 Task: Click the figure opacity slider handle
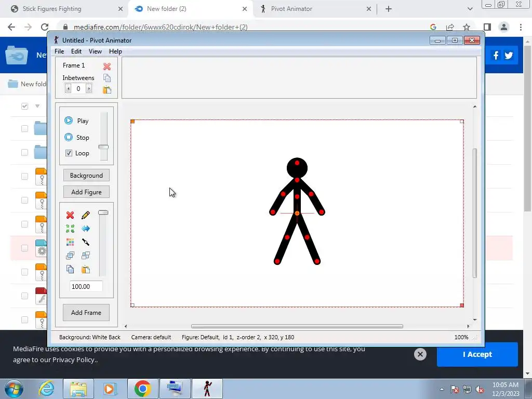point(103,212)
